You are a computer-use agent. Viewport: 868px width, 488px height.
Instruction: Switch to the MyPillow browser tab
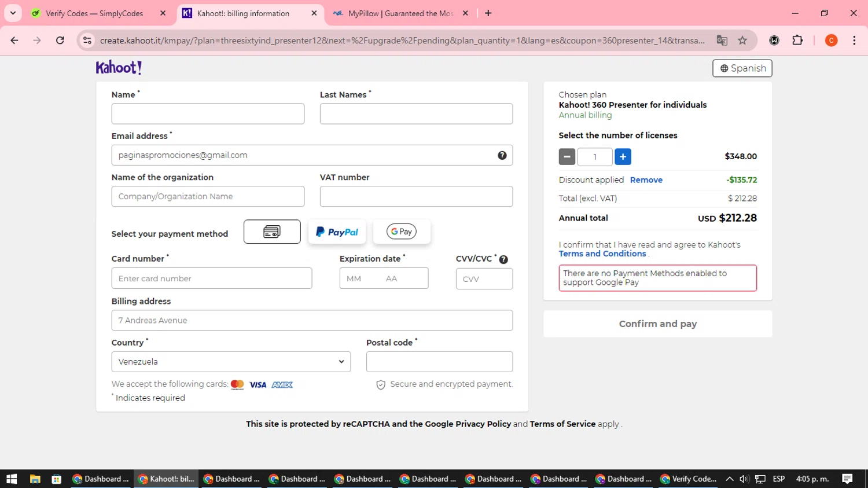[400, 13]
